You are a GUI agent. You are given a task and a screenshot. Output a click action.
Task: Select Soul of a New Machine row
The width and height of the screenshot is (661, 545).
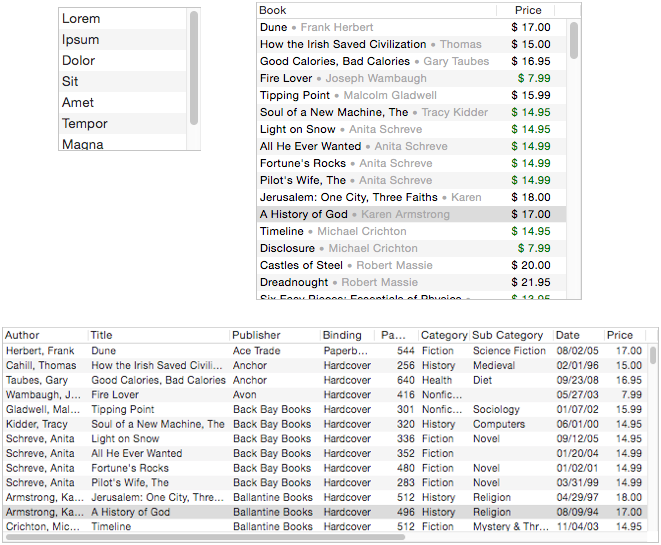(x=411, y=112)
